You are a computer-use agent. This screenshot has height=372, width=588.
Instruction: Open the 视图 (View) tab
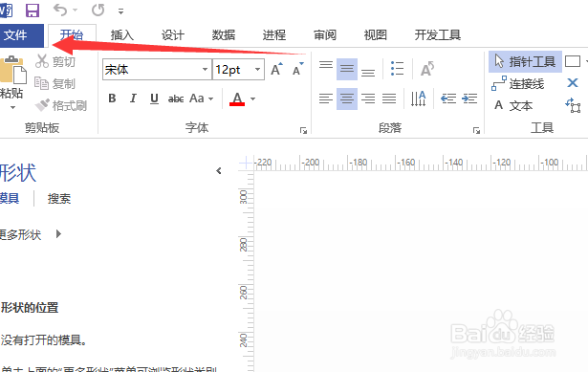[x=376, y=35]
